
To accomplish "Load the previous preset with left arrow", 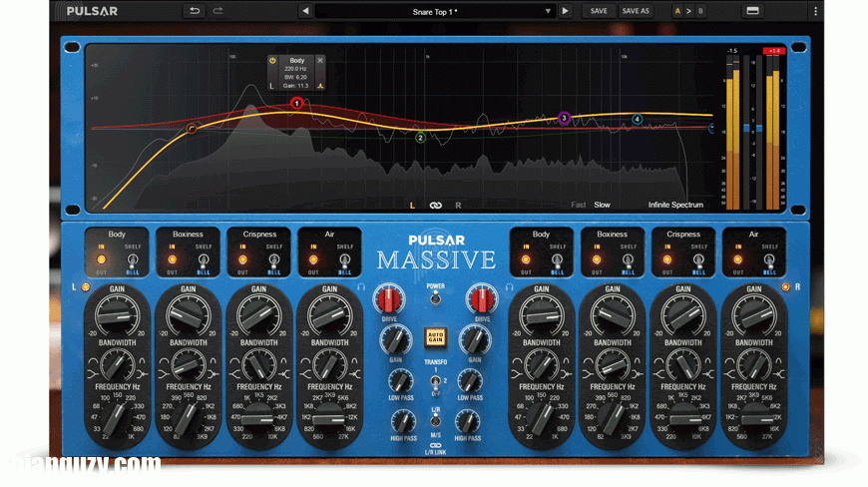I will [305, 11].
